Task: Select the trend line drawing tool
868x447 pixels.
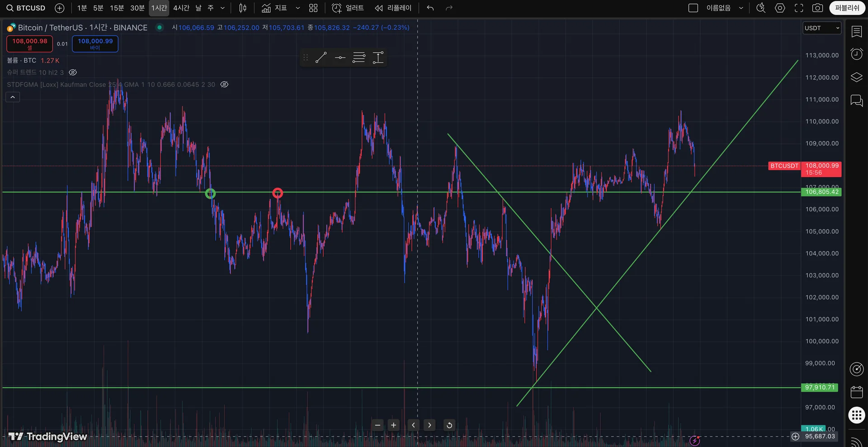Action: point(321,57)
